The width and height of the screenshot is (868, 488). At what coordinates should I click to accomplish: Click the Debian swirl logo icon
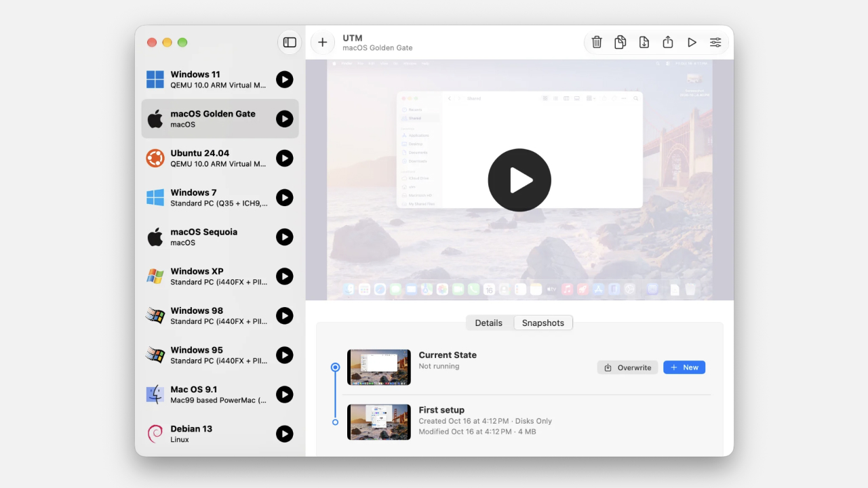pyautogui.click(x=155, y=433)
